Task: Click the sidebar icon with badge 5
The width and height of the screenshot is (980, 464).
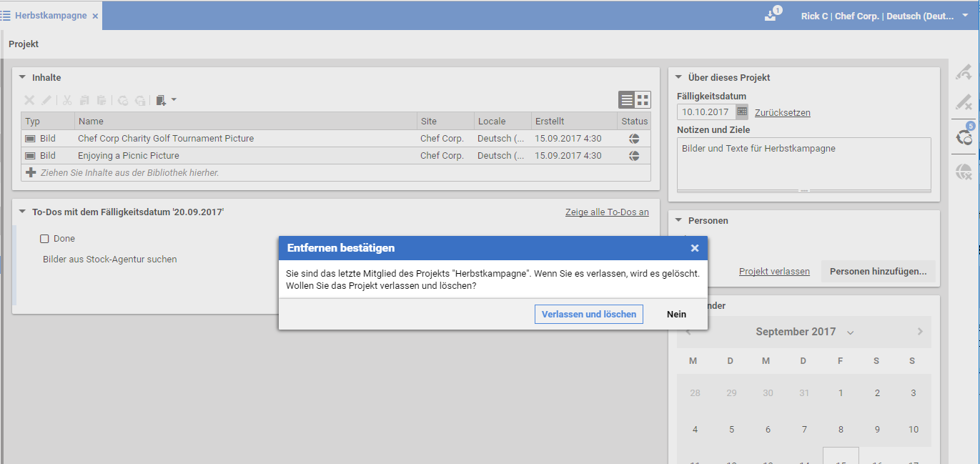Action: click(964, 136)
